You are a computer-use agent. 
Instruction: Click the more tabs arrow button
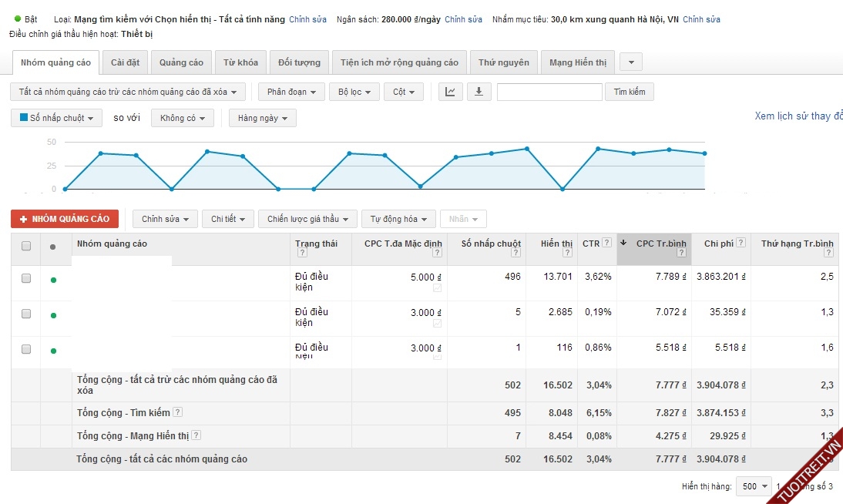630,62
